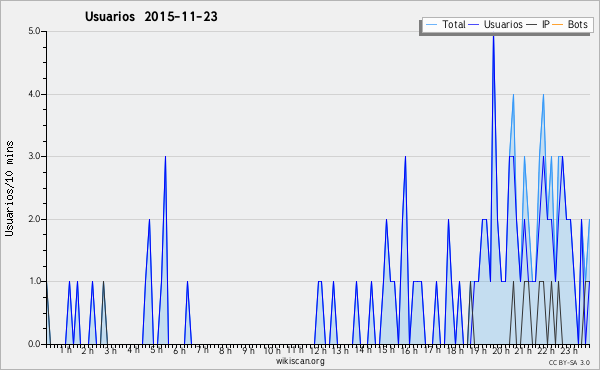Screen dimensions: 600x370
Task: Click the light blue Total legend line
Action: (x=431, y=25)
